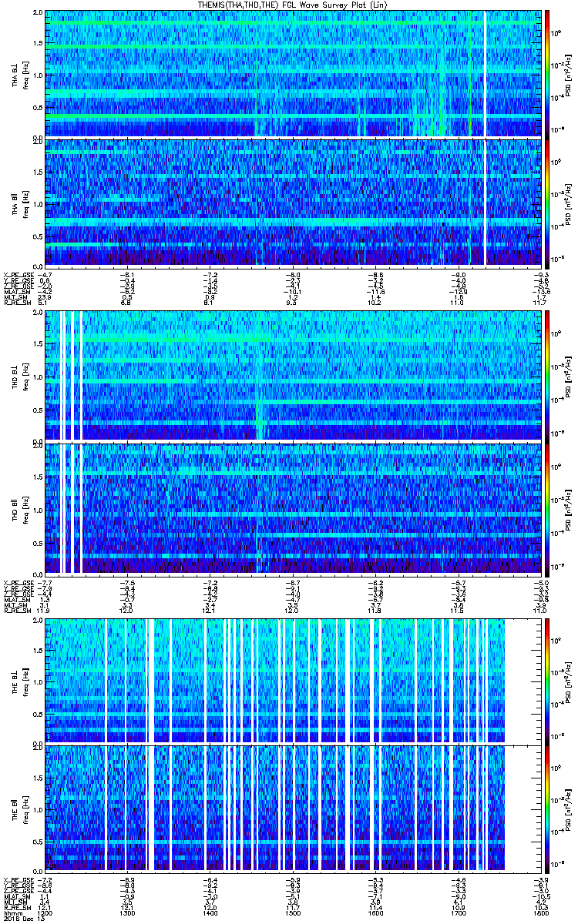Click the THEMIS FGL Wave Survey Plot title
The image size is (578, 924).
(292, 5)
